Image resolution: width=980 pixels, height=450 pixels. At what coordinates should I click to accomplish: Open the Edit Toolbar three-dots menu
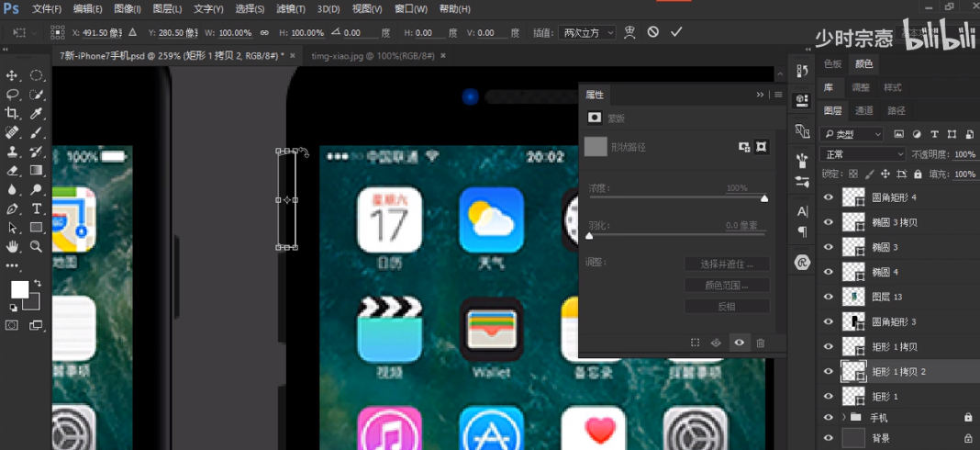click(12, 265)
